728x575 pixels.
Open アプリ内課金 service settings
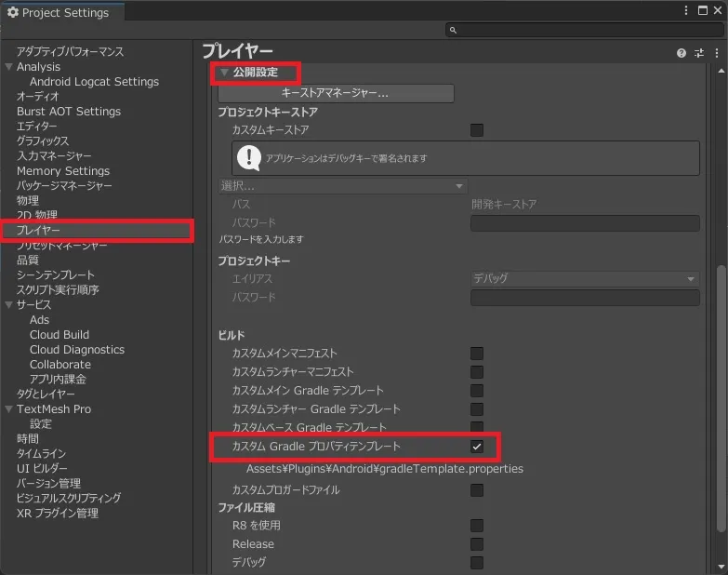58,380
